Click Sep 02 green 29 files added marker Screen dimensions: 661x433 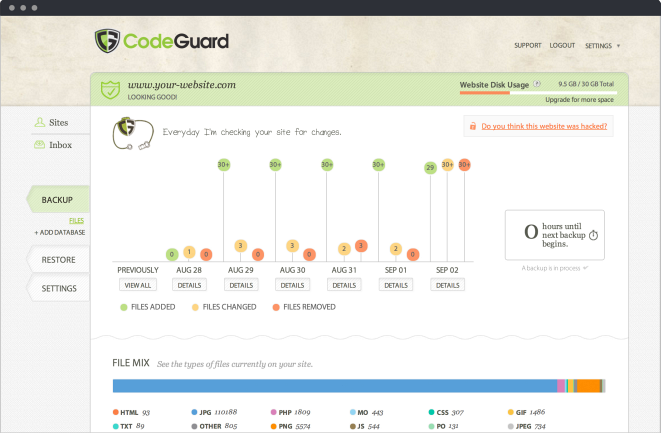430,167
